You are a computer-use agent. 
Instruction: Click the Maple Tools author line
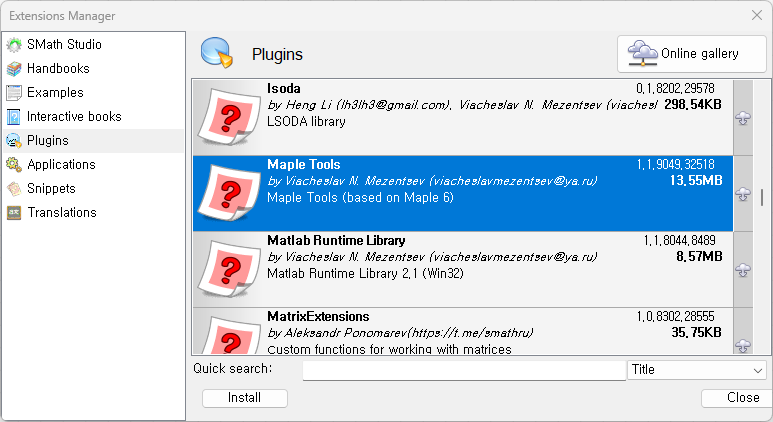[x=432, y=181]
